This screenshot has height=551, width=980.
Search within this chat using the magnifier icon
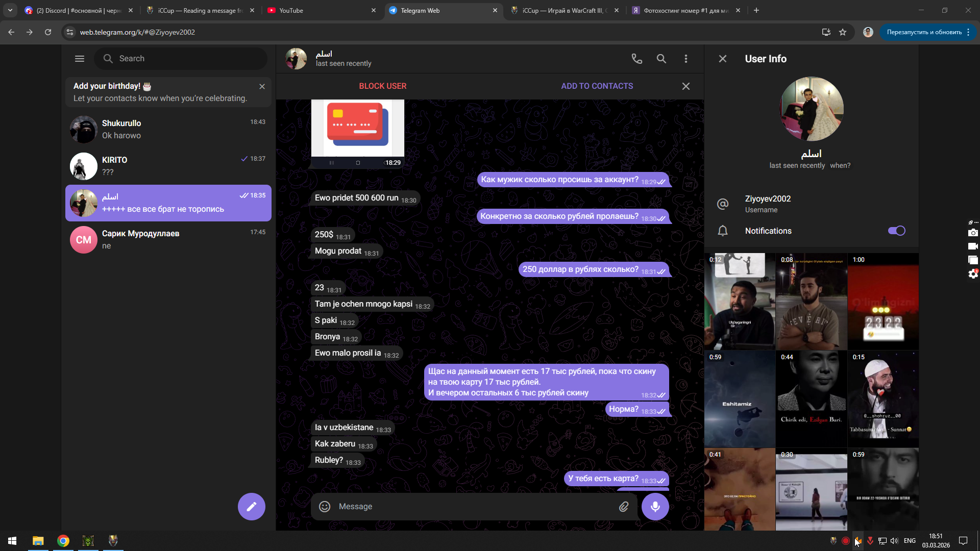661,59
